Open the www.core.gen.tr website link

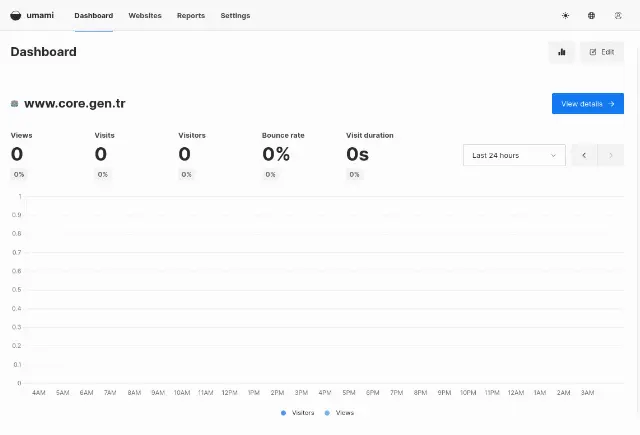(x=75, y=104)
